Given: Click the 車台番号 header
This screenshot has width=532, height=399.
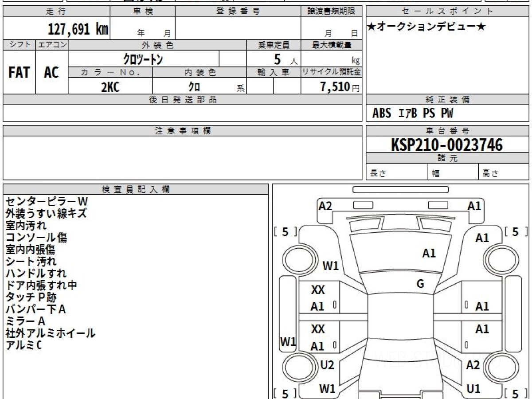Looking at the screenshot, I should (x=448, y=131).
